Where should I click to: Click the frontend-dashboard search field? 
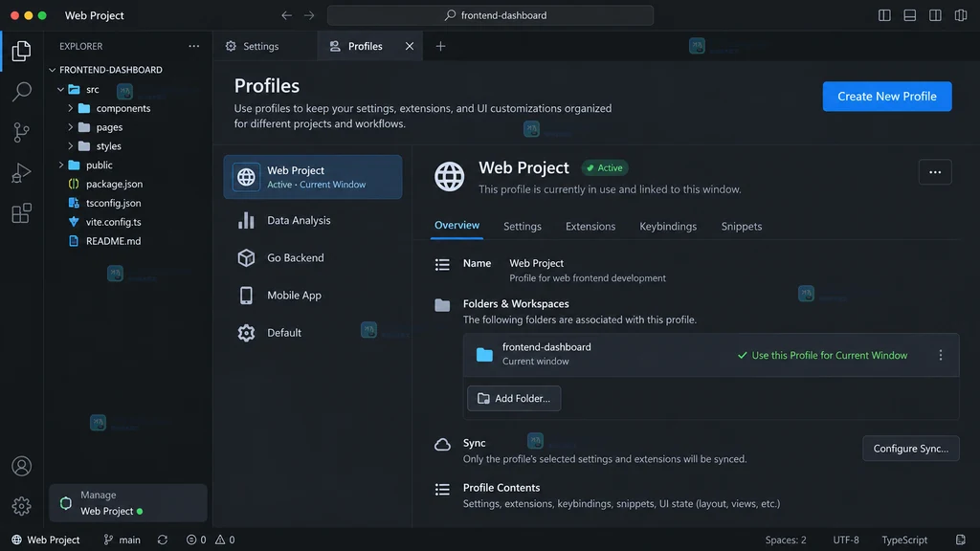(491, 15)
